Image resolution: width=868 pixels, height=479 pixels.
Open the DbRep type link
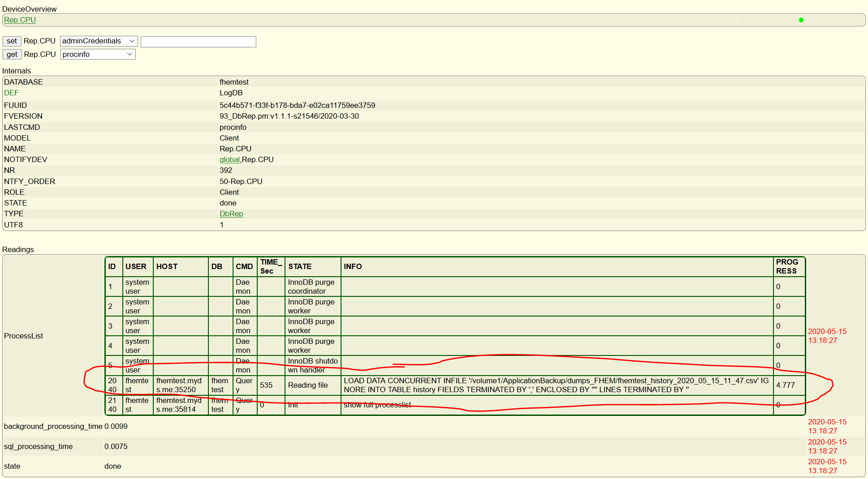(231, 214)
